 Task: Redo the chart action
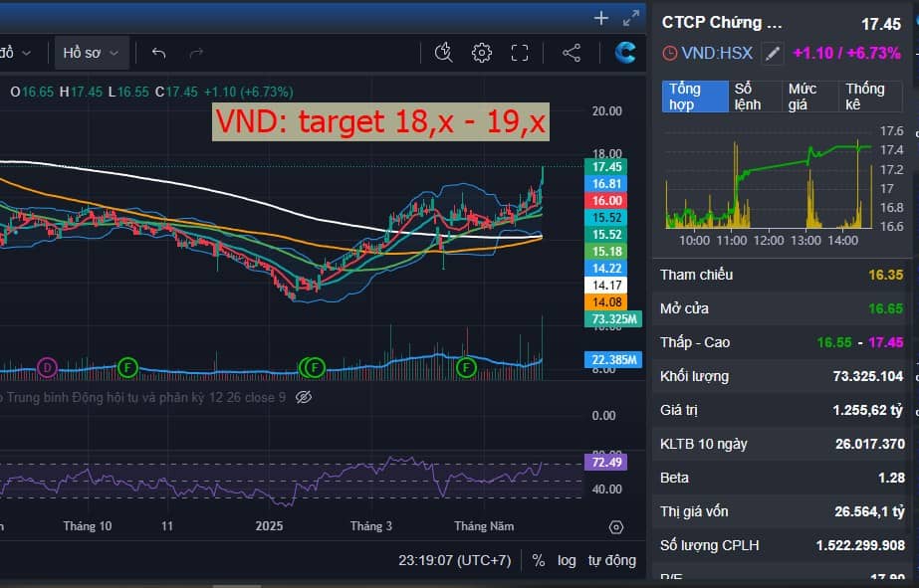pos(196,54)
